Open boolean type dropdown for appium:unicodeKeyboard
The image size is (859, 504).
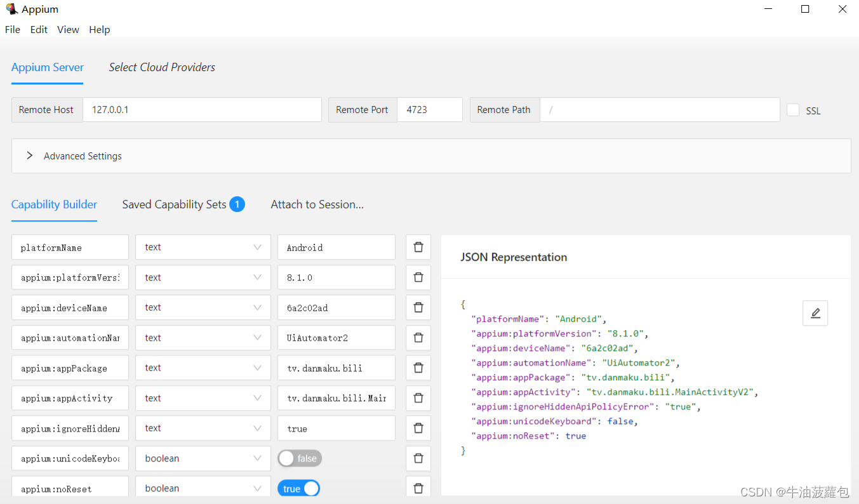[203, 458]
